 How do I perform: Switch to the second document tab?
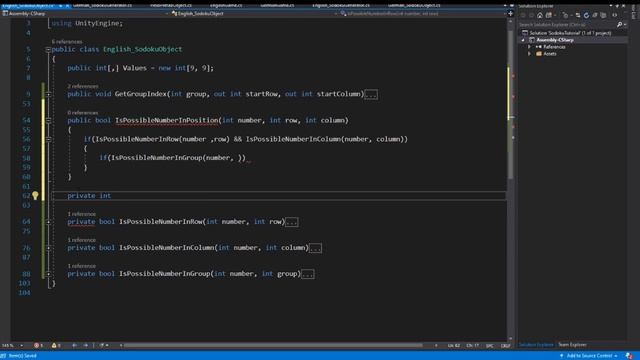tap(103, 6)
